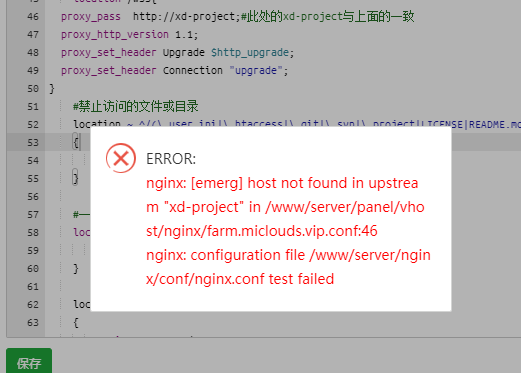Click line number 52 in gutter

click(x=33, y=124)
